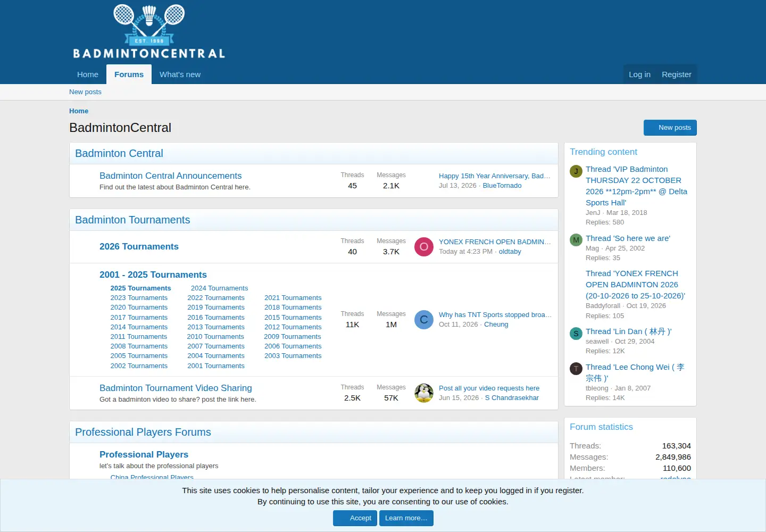The image size is (766, 532).
Task: Open the 2001 Tournaments sub-forum
Action: pyautogui.click(x=216, y=366)
